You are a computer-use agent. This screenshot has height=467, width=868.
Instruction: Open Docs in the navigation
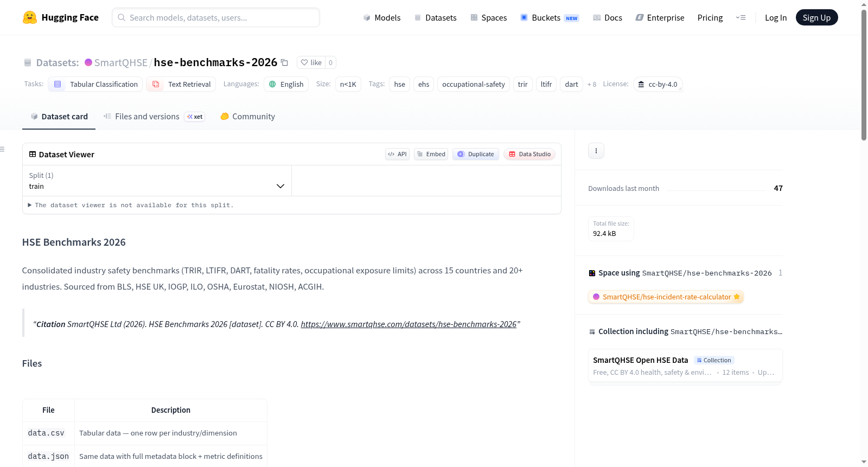pyautogui.click(x=608, y=17)
